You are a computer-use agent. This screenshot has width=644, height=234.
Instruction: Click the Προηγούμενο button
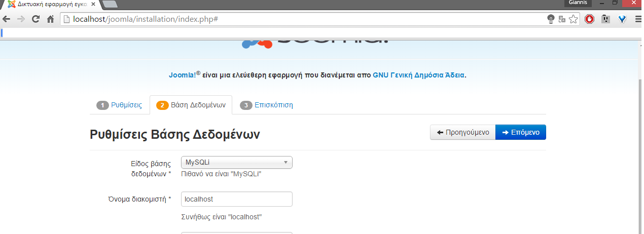[462, 132]
